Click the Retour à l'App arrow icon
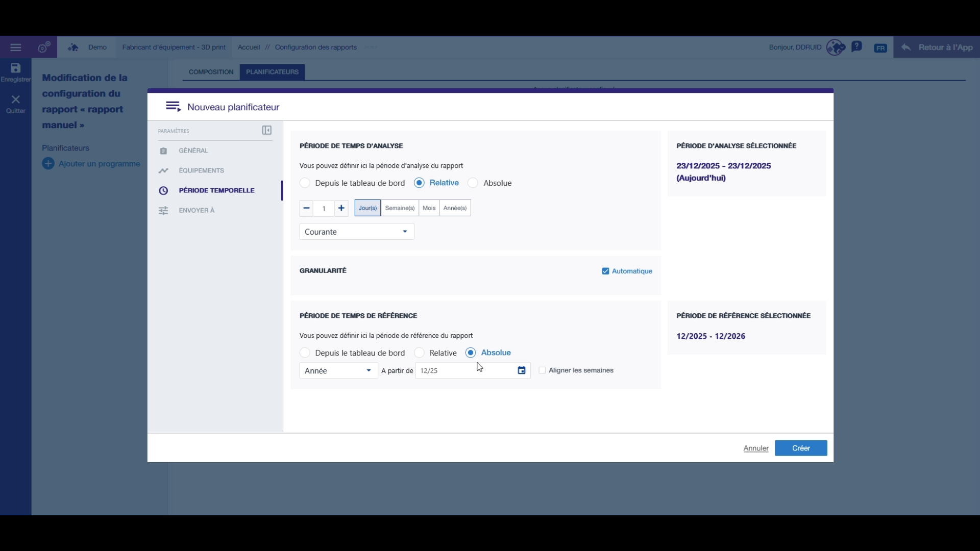The height and width of the screenshot is (551, 980). click(906, 47)
